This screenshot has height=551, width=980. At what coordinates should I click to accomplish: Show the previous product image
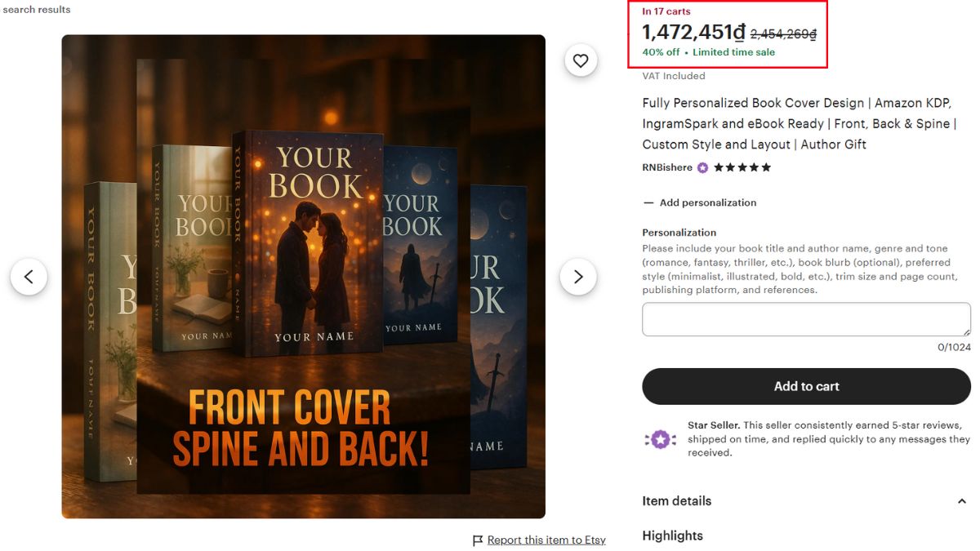click(x=29, y=277)
